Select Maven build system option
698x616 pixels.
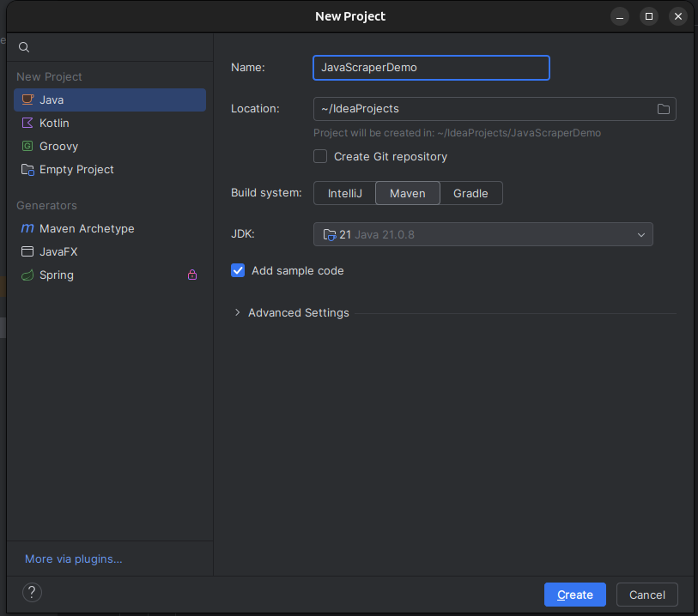407,193
